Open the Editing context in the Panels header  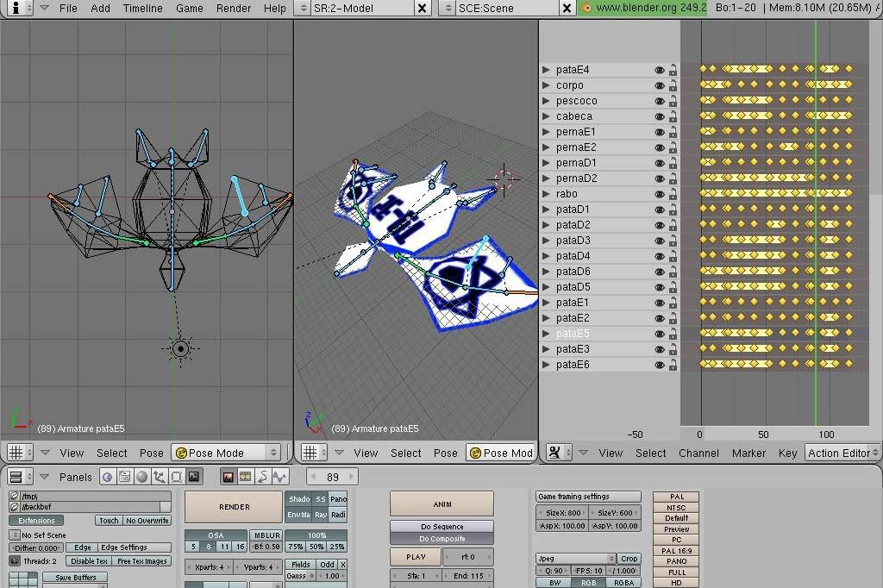point(176,477)
